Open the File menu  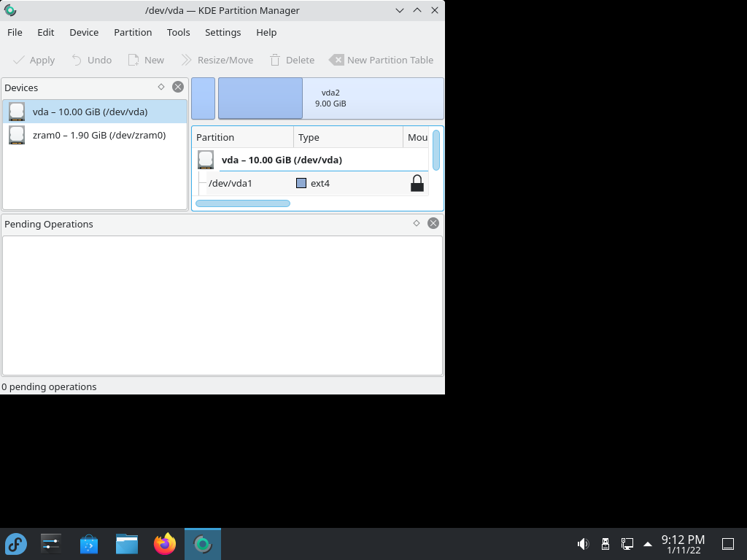15,32
